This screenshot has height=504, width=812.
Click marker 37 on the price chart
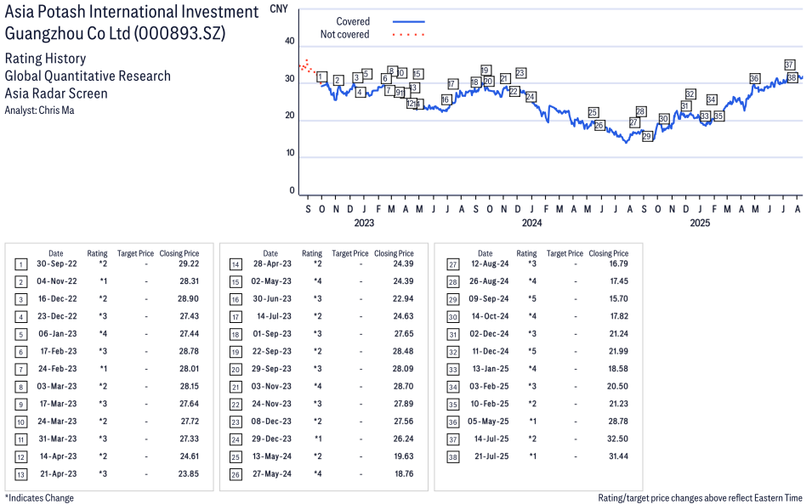tap(789, 65)
